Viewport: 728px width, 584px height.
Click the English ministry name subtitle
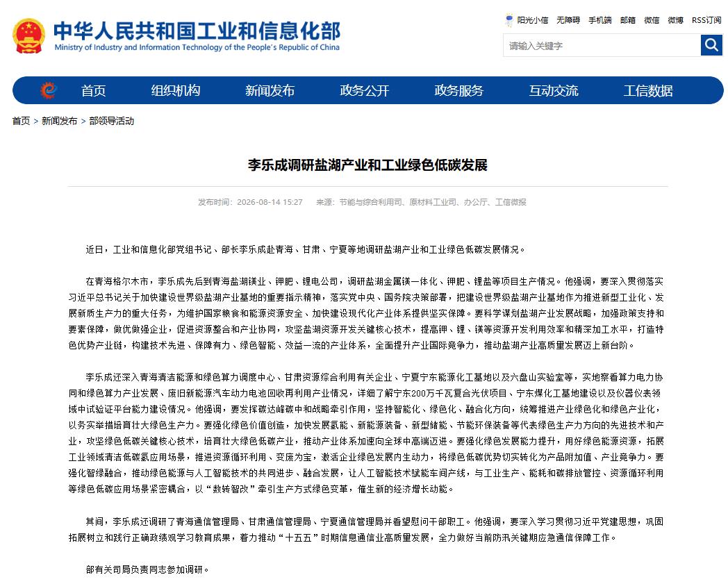197,47
